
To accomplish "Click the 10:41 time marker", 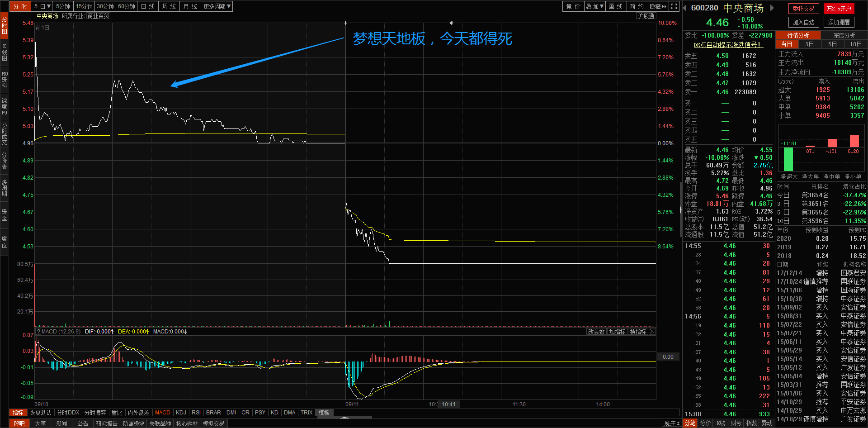I will [x=448, y=404].
